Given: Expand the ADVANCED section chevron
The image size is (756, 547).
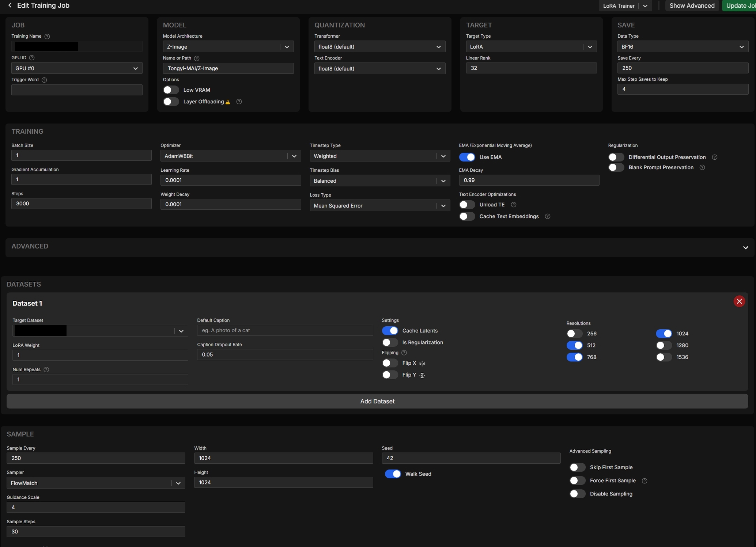Looking at the screenshot, I should [745, 248].
